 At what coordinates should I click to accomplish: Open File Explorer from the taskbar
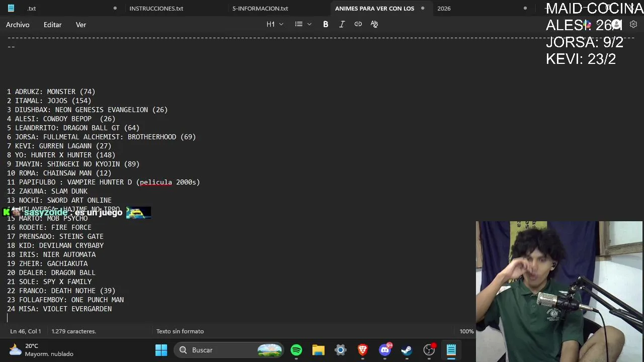[318, 350]
